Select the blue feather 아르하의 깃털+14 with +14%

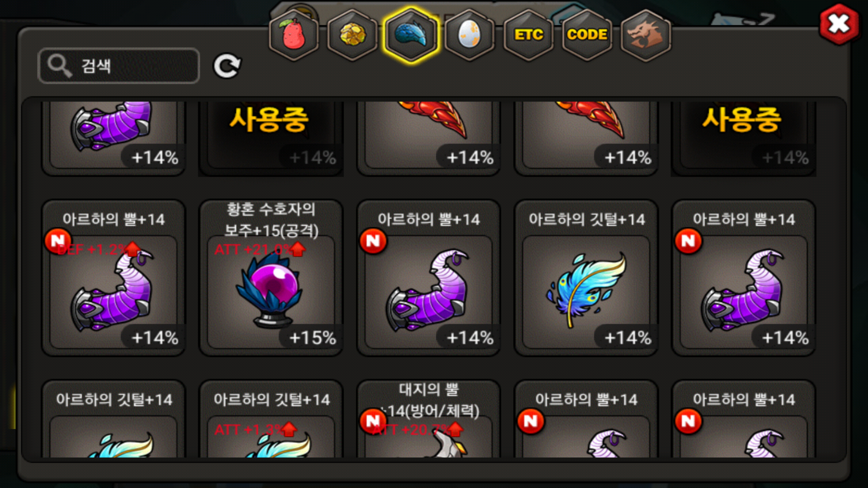point(586,278)
